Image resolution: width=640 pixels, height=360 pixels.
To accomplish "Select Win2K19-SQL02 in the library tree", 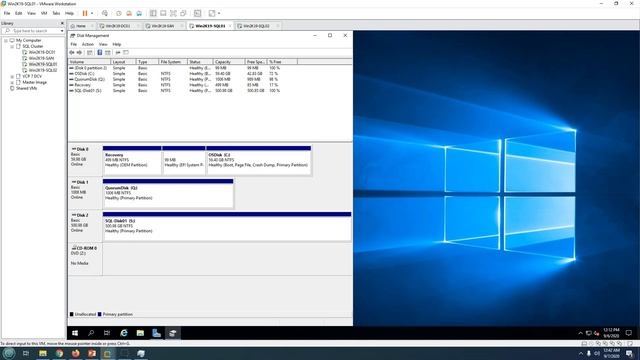I will click(43, 70).
